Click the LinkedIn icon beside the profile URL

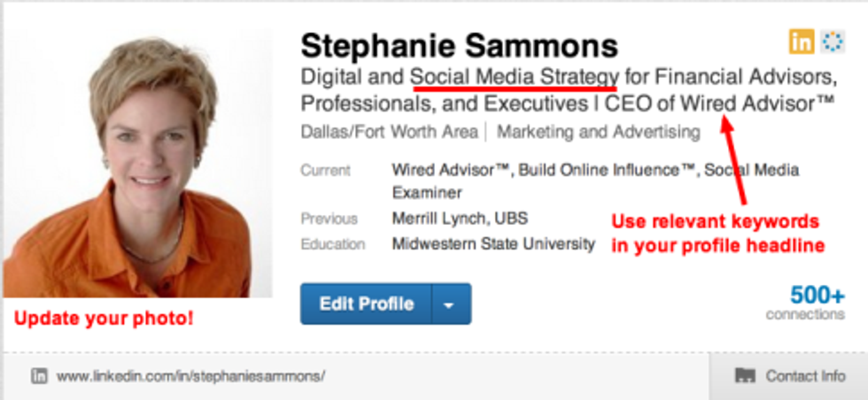pos(39,376)
